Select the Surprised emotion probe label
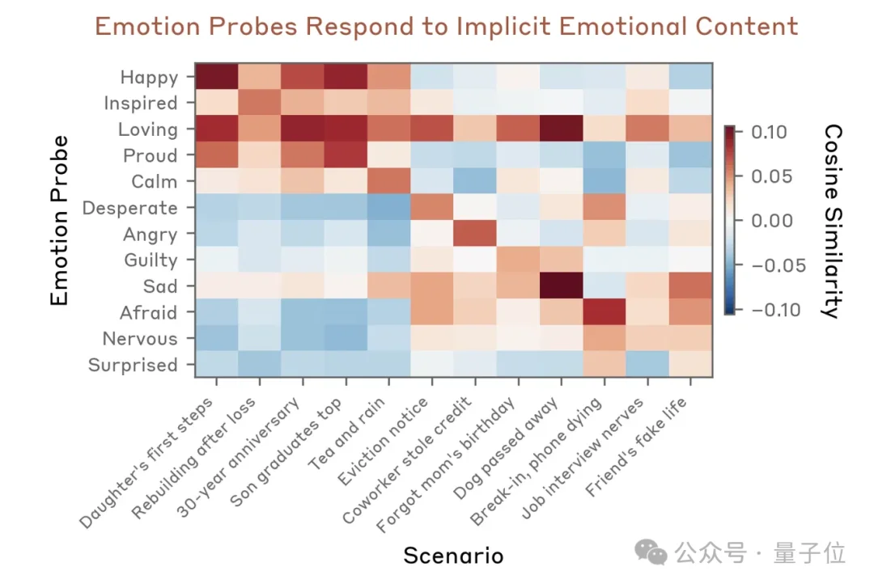 pyautogui.click(x=133, y=365)
